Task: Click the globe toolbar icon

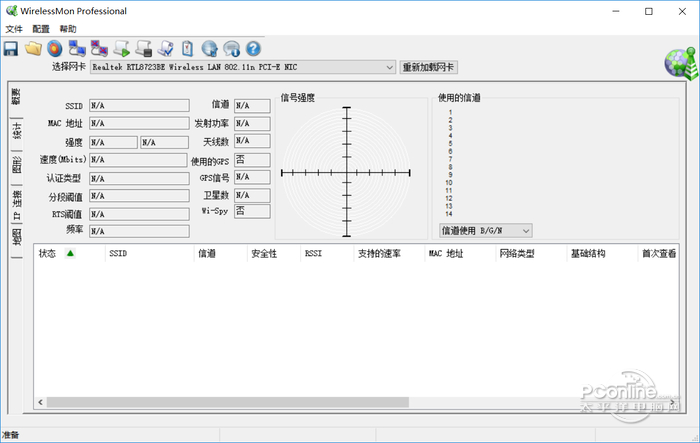Action: pyautogui.click(x=209, y=49)
